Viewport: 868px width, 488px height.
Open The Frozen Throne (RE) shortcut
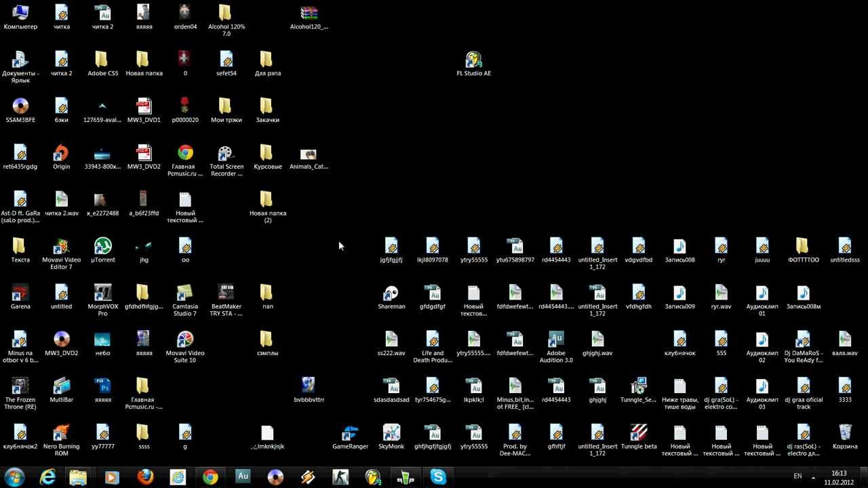[20, 394]
